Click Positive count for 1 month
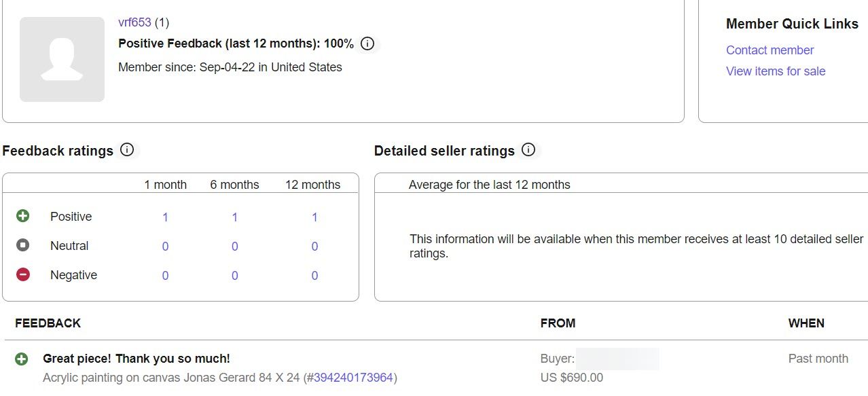 (165, 217)
